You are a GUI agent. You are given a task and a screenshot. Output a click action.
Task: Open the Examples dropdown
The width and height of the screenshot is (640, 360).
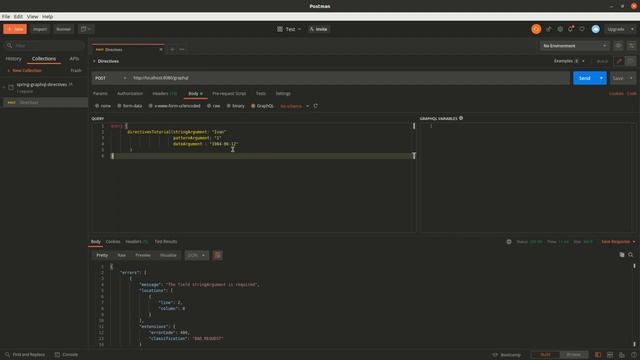point(569,61)
